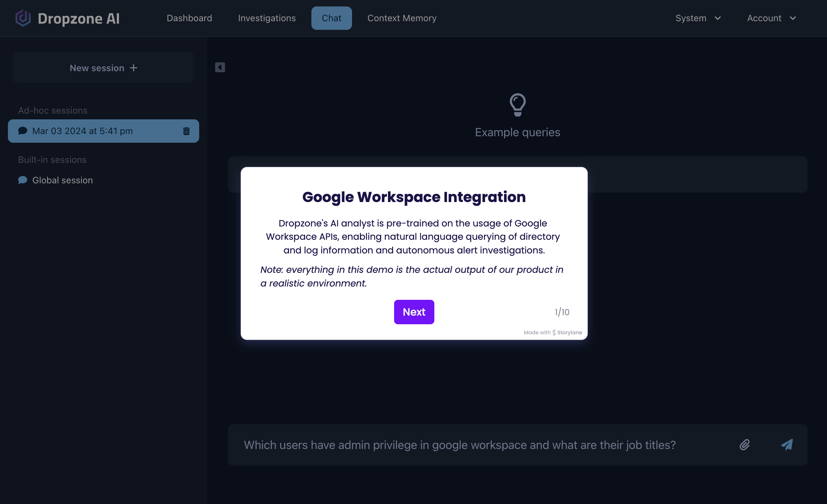Screen dimensions: 827x504
Task: Select the Chat tab
Action: point(332,18)
